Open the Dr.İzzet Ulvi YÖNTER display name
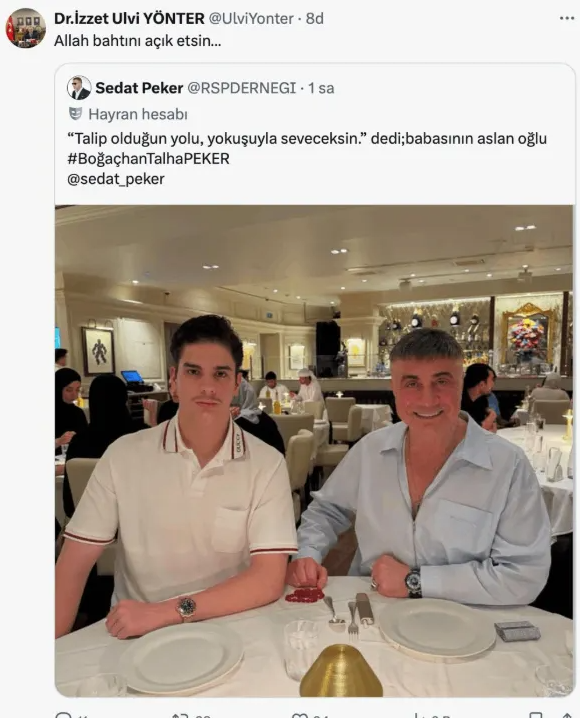Screen dimensions: 580x718 (x=129, y=18)
